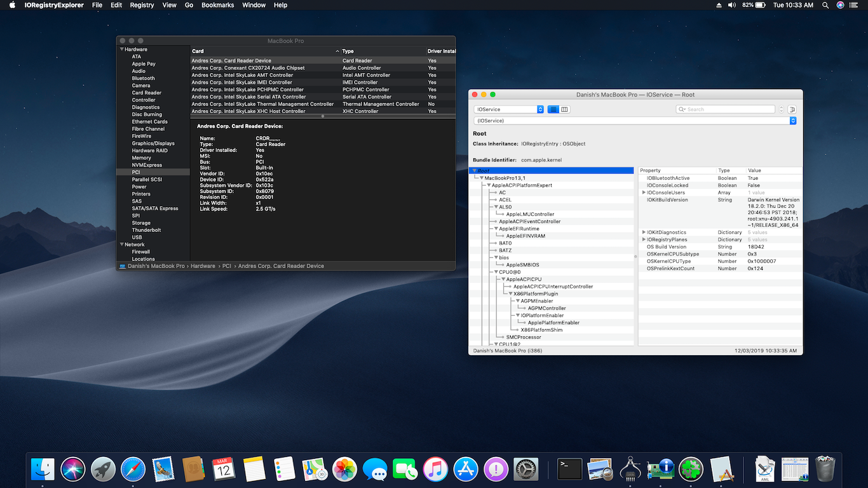Open Siri from the menu bar
Image resolution: width=868 pixels, height=488 pixels.
tap(841, 5)
